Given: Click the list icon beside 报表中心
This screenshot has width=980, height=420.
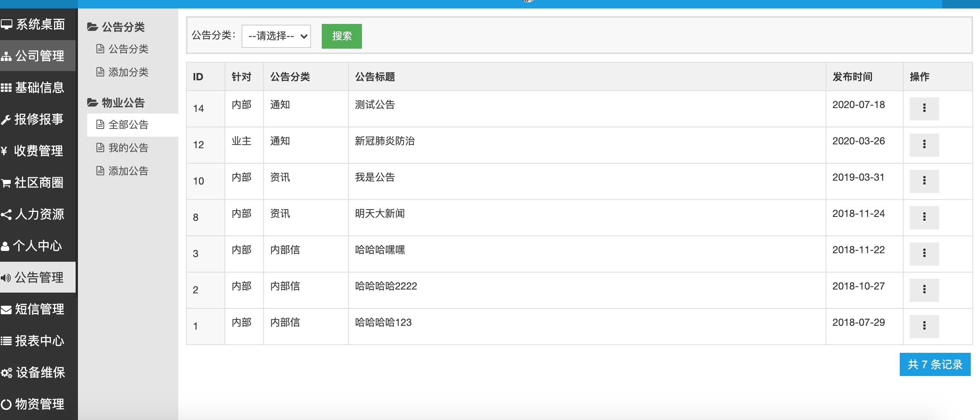Looking at the screenshot, I should [6, 341].
